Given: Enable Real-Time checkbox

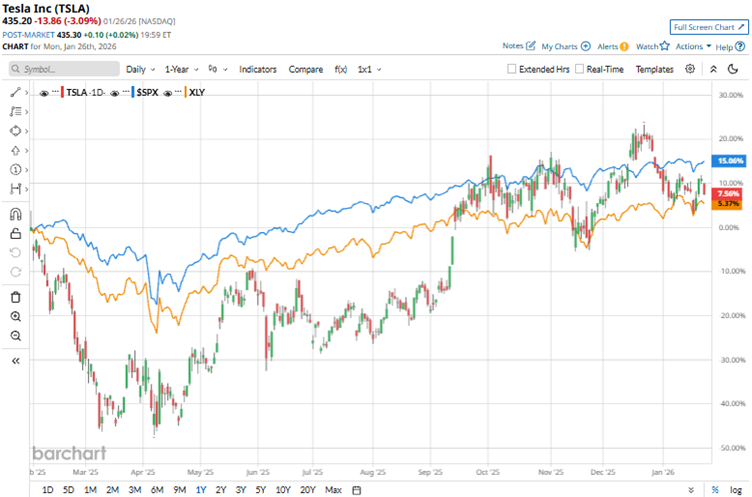Looking at the screenshot, I should click(x=579, y=69).
